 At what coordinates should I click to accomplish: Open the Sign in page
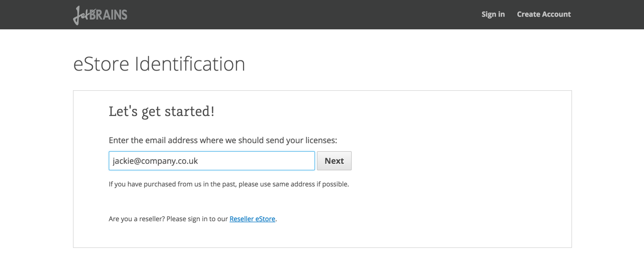coord(493,14)
